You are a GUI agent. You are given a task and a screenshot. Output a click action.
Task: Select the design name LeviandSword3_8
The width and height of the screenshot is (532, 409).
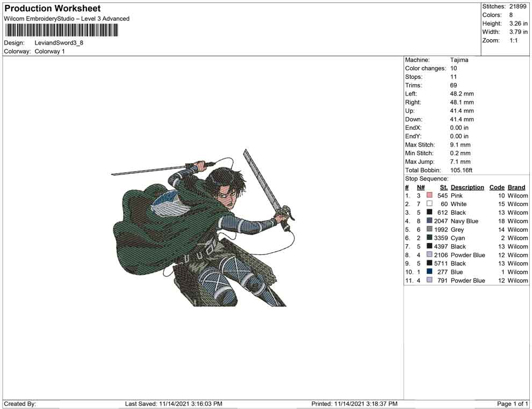pyautogui.click(x=59, y=43)
